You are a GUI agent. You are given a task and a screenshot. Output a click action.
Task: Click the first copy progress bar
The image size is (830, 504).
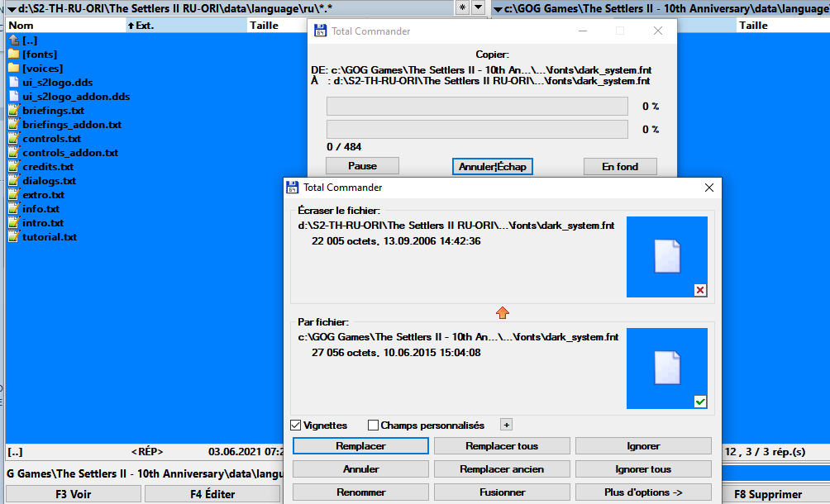coord(477,106)
